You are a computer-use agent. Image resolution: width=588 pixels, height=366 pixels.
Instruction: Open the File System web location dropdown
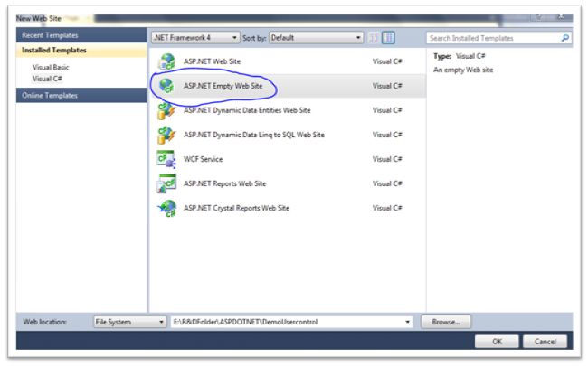[x=129, y=322]
